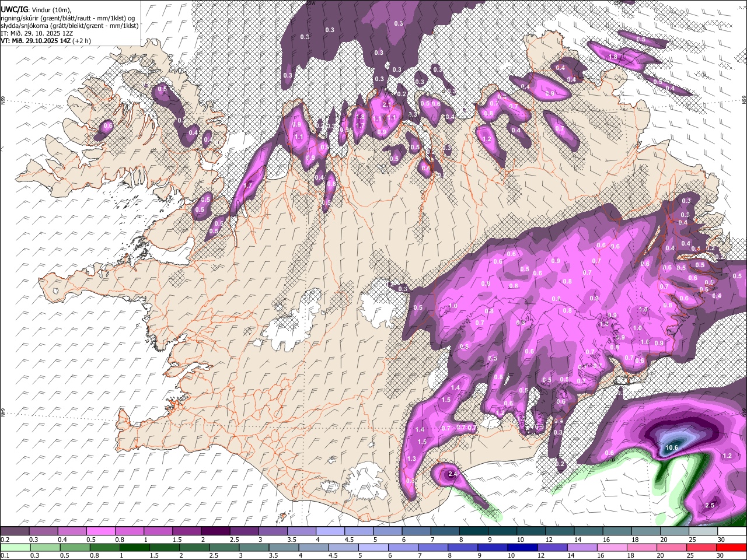The height and width of the screenshot is (560, 747).
Task: Click the 'Vindur (10m)' label in the header
Action: 51,9
